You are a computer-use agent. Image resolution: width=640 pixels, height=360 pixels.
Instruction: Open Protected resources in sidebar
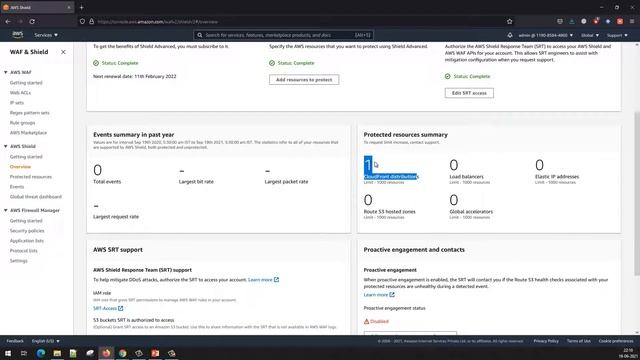(31, 177)
